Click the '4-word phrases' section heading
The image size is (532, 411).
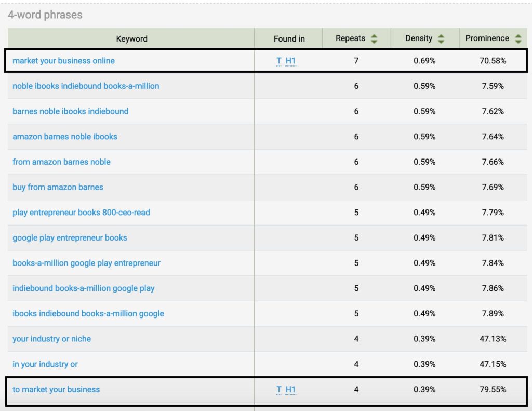45,15
